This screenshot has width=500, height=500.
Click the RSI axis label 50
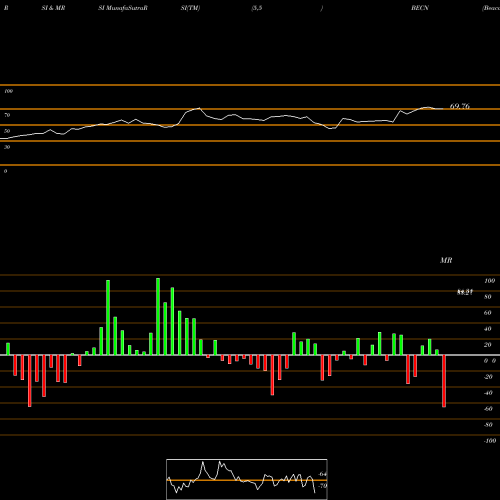tap(7, 131)
